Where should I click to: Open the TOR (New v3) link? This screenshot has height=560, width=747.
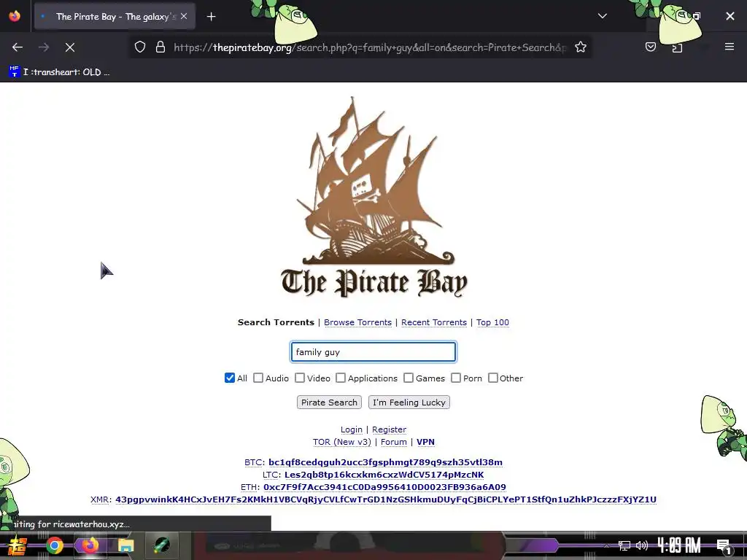(x=342, y=442)
